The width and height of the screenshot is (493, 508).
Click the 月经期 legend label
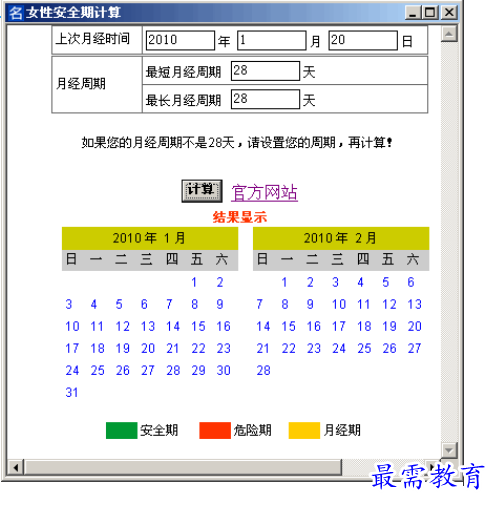click(x=342, y=430)
